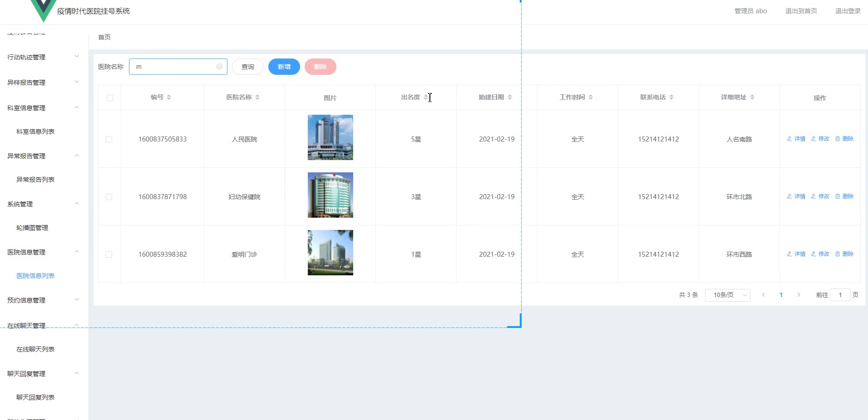Go to 异常报告列表 in the sidebar

click(x=35, y=180)
